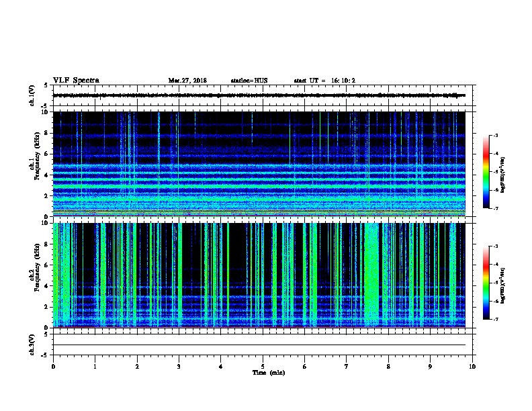Click the 'station=HUS' header label

249,81
